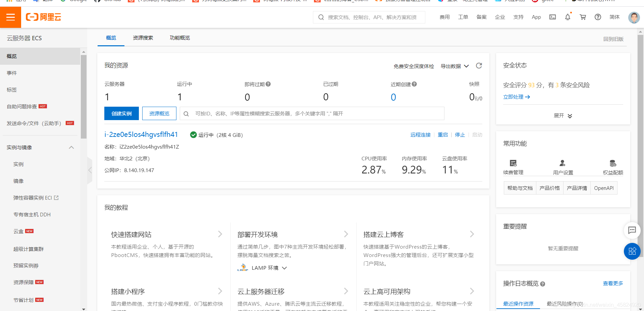
Task: Click search magnifier in instance search box
Action: click(186, 114)
